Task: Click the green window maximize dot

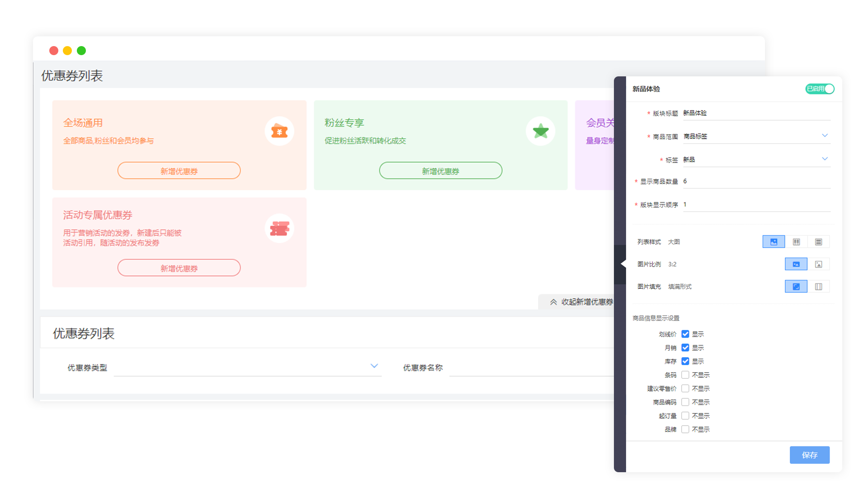Action: pos(81,51)
